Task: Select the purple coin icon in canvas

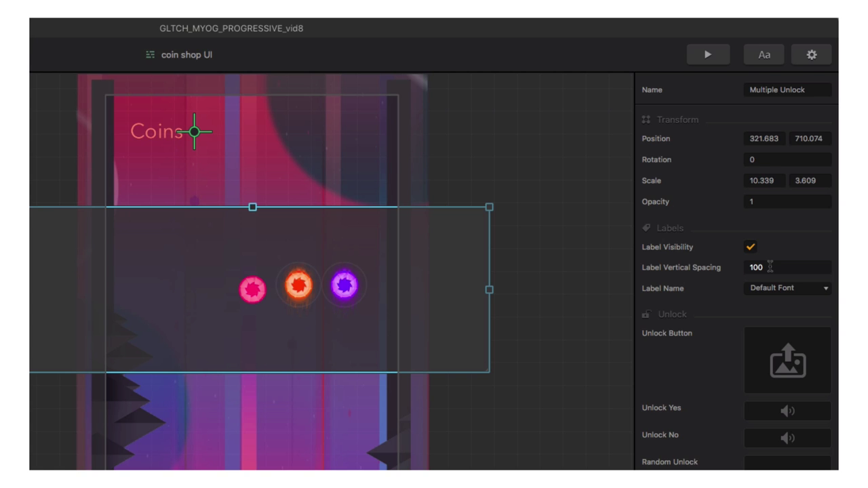Action: pyautogui.click(x=344, y=285)
